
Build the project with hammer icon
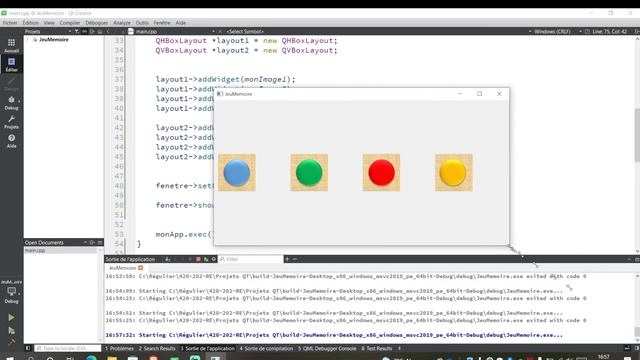click(x=11, y=342)
